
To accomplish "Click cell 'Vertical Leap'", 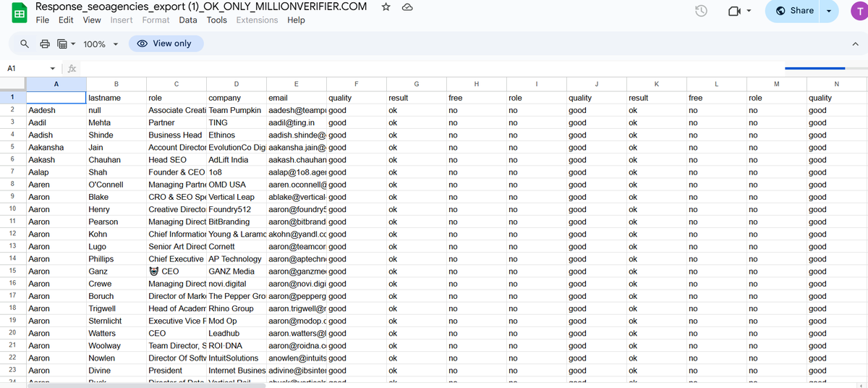I will (x=236, y=197).
